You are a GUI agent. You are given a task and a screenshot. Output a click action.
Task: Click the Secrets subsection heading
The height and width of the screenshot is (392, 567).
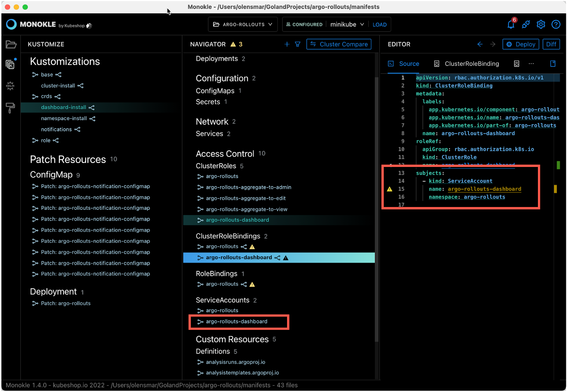208,102
